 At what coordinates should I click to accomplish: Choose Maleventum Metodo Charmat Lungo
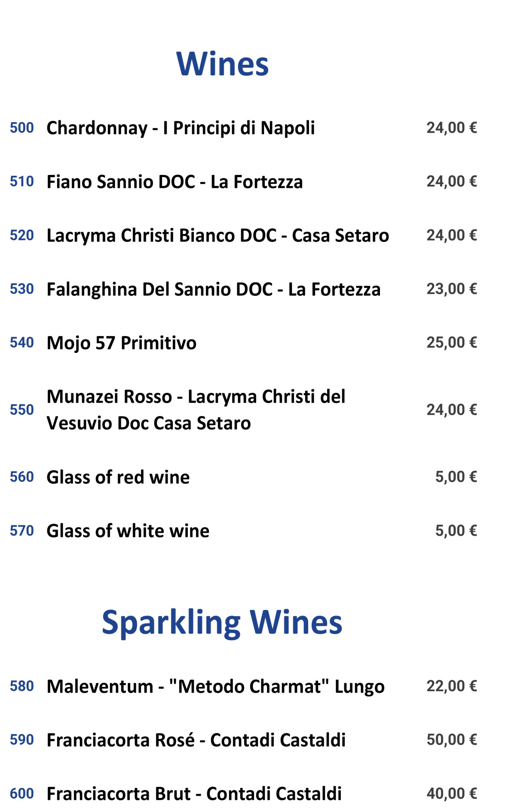(x=216, y=686)
